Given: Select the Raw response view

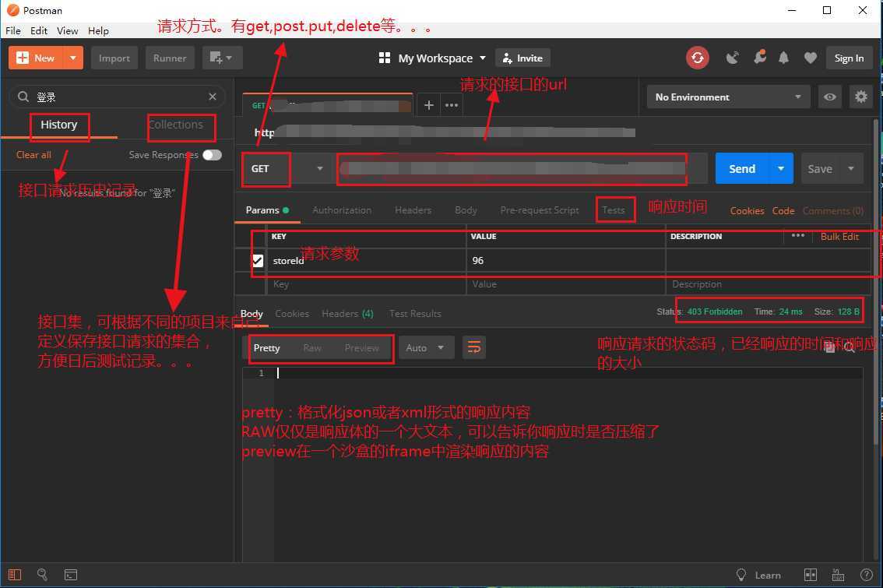Looking at the screenshot, I should [x=312, y=348].
